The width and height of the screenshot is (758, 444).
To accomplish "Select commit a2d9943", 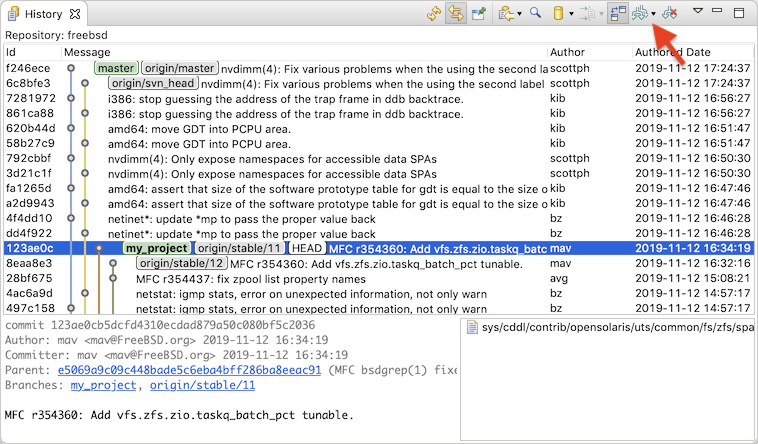I will tap(378, 203).
